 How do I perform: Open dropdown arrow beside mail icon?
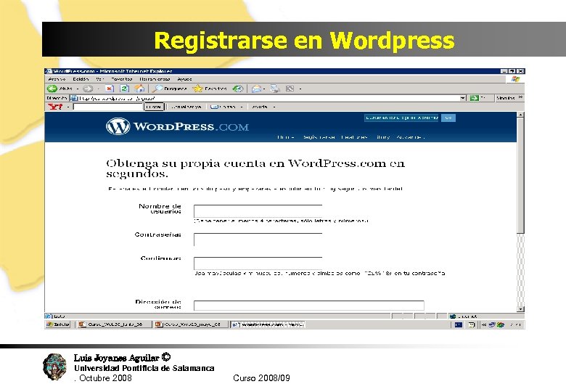pos(264,89)
